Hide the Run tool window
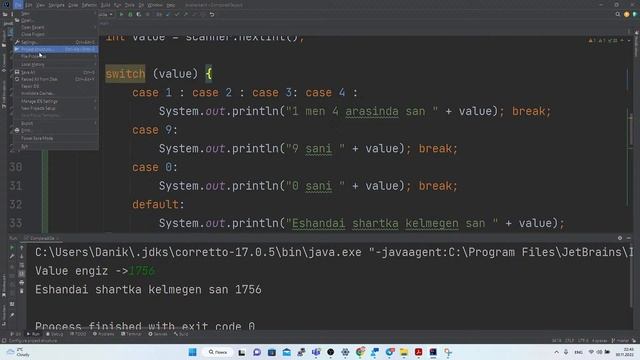 [629, 238]
